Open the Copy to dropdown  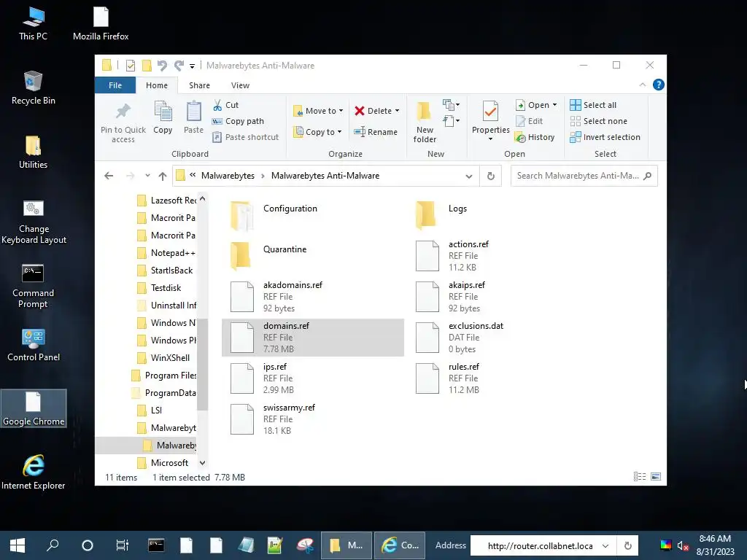pyautogui.click(x=317, y=132)
